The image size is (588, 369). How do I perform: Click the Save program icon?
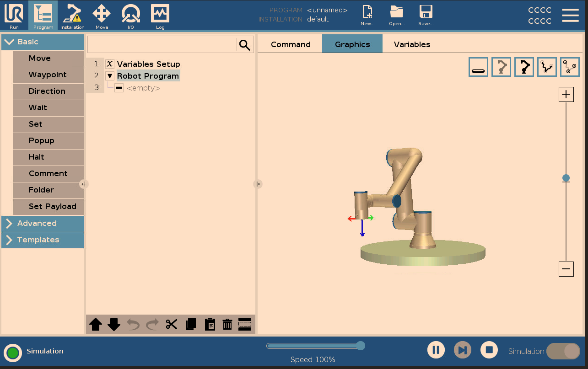click(x=426, y=16)
